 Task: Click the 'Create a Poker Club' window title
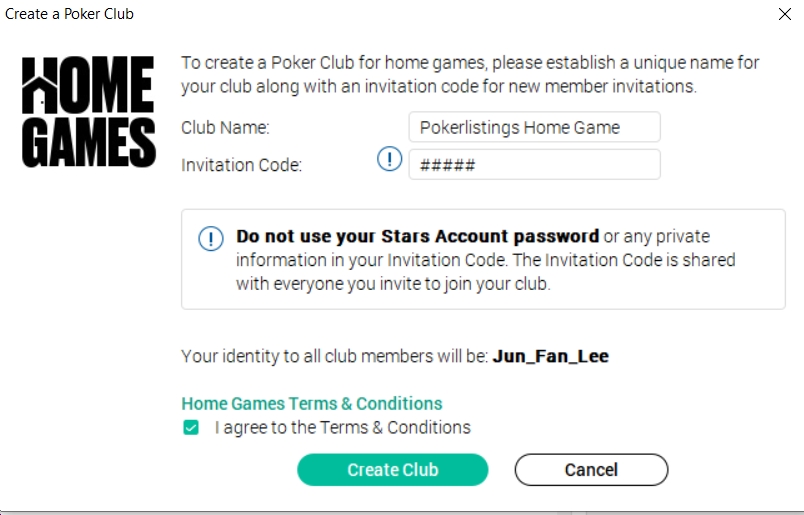(69, 14)
